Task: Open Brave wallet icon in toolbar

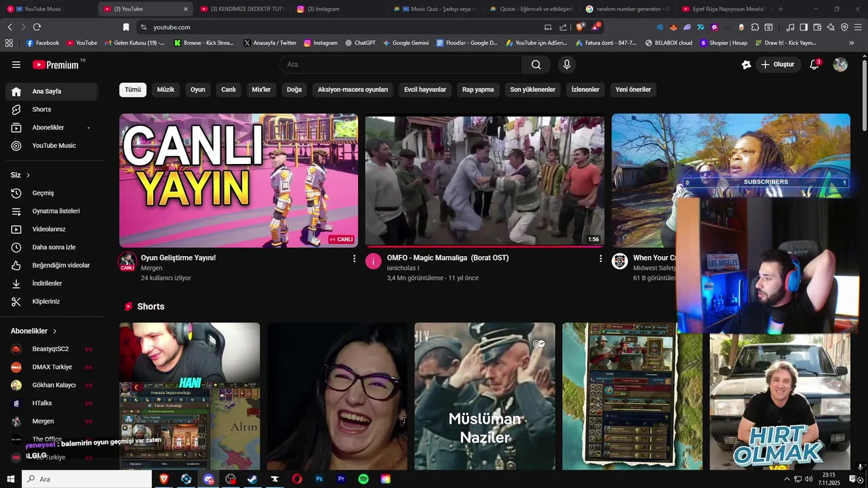Action: point(817,27)
